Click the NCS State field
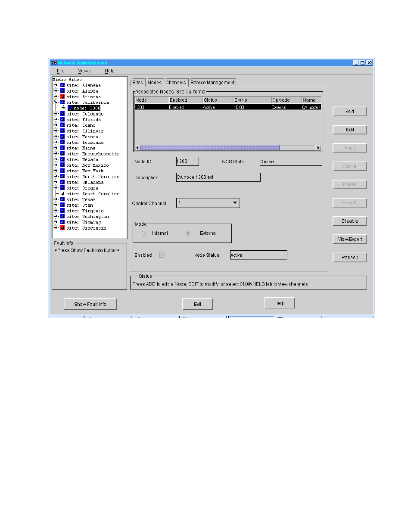 pos(290,162)
